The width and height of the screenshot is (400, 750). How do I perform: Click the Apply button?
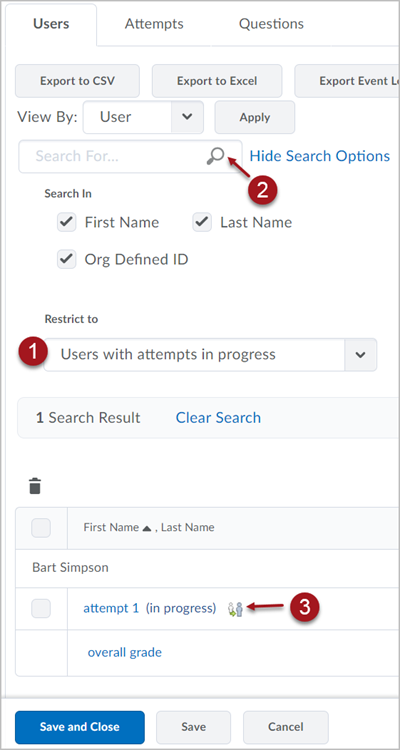pyautogui.click(x=255, y=117)
